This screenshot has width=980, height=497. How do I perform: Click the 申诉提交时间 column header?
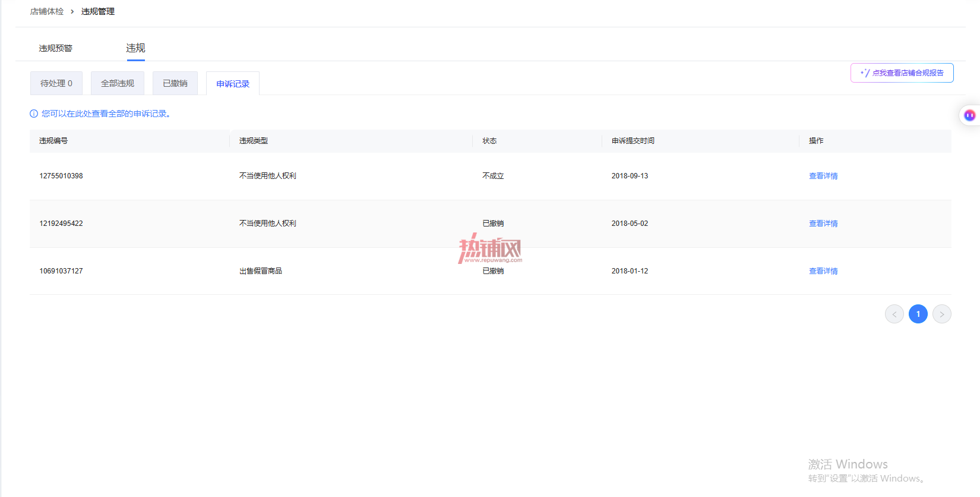633,141
